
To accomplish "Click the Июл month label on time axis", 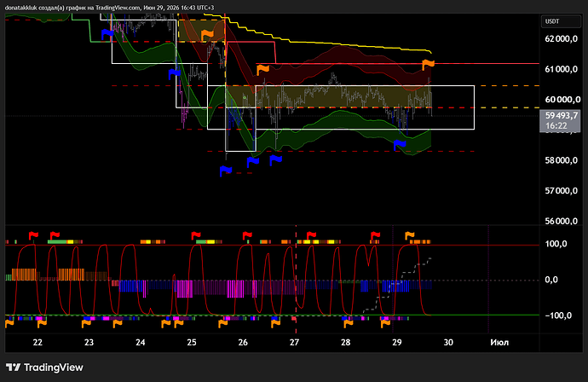I will coord(499,342).
